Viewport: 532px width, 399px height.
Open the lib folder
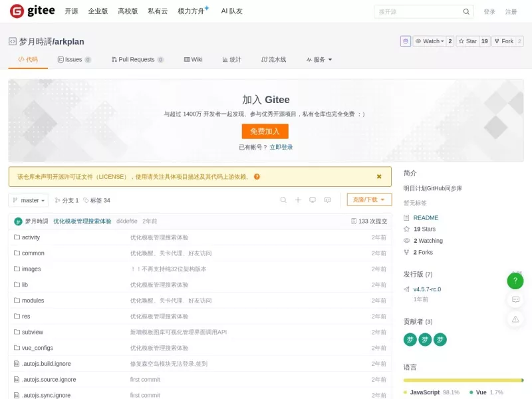25,285
